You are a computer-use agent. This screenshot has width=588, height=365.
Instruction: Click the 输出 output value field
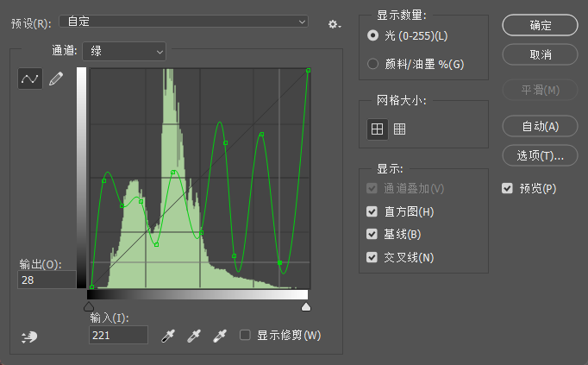[47, 280]
